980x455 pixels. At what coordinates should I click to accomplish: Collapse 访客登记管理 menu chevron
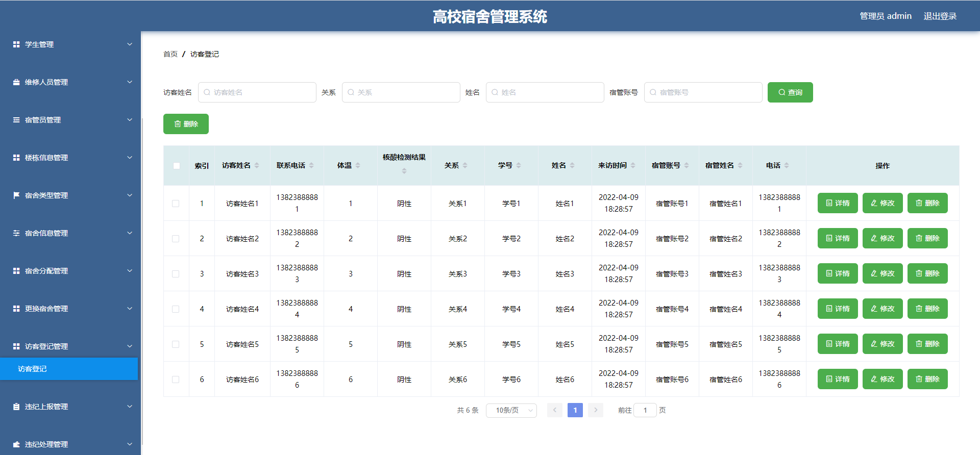130,346
